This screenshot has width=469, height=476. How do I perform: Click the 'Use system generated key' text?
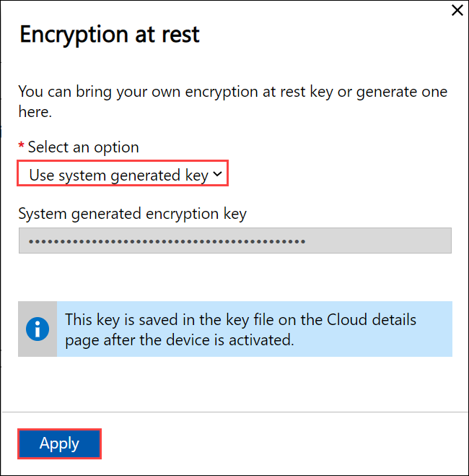tap(118, 175)
